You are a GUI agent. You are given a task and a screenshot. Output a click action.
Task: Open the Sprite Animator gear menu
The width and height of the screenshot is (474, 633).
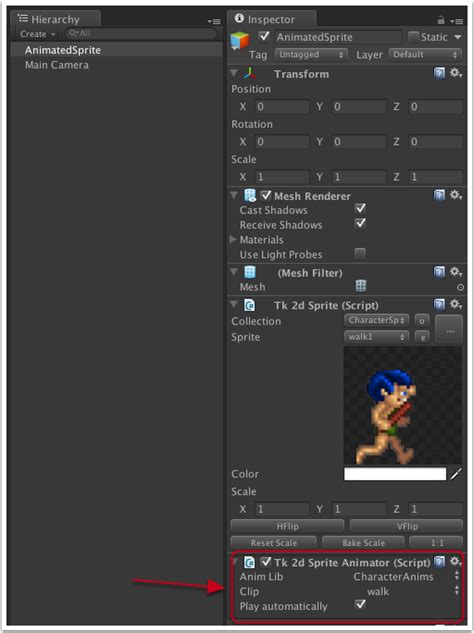pyautogui.click(x=456, y=562)
